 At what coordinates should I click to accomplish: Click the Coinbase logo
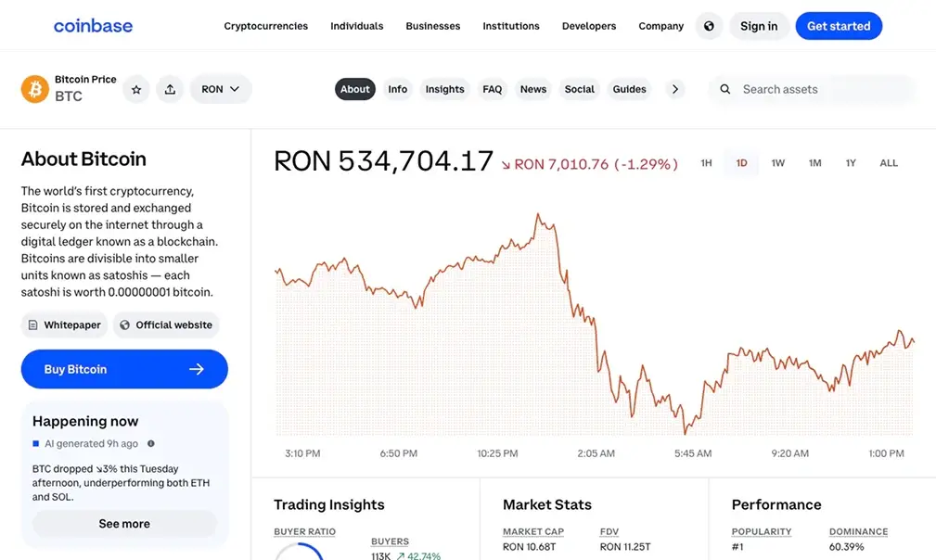point(92,25)
